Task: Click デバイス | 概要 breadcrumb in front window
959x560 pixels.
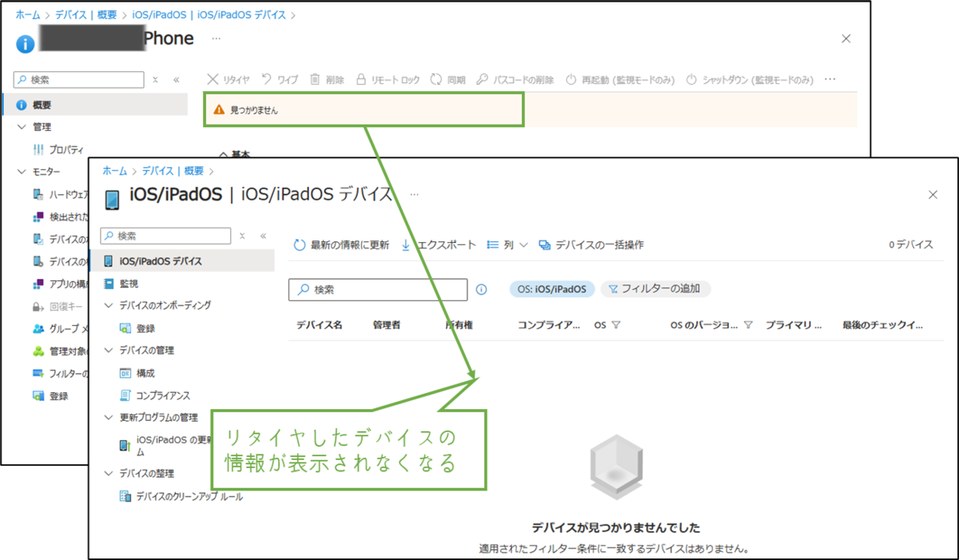Action: pos(173,171)
